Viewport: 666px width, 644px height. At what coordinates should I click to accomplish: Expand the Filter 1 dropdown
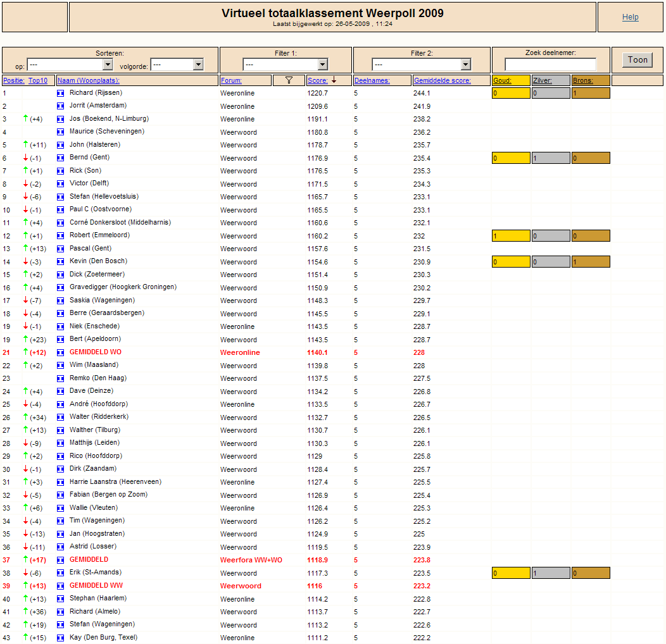pyautogui.click(x=285, y=65)
